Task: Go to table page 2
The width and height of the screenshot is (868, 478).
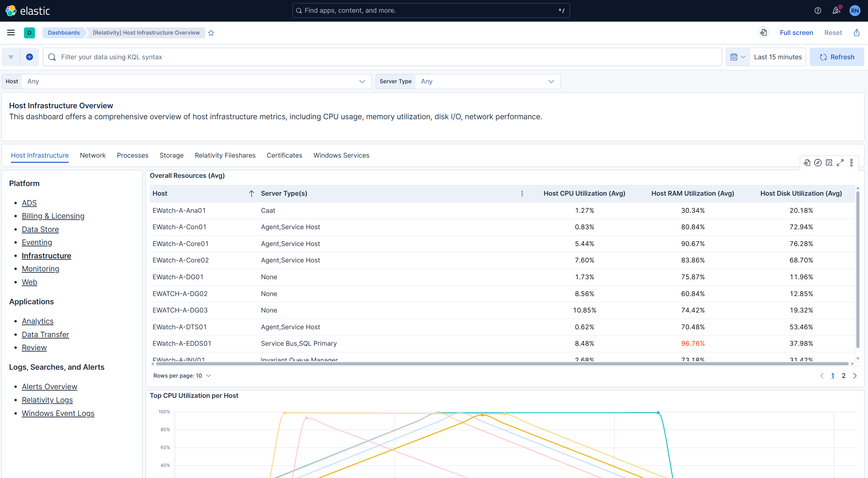Action: (844, 376)
